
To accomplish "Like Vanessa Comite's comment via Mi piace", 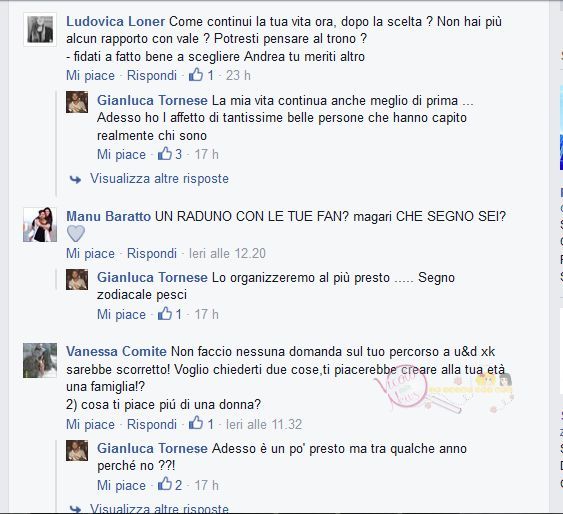I will click(x=90, y=424).
